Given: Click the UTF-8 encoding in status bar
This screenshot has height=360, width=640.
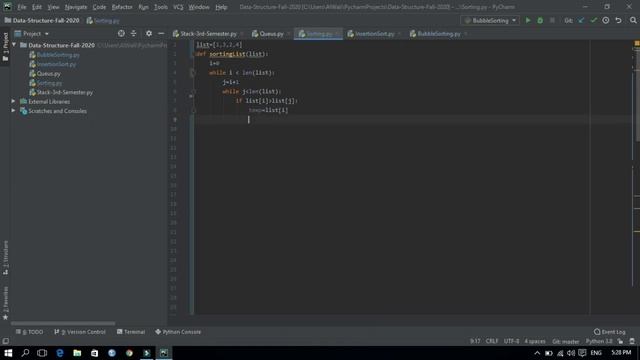Looking at the screenshot, I should (x=511, y=341).
